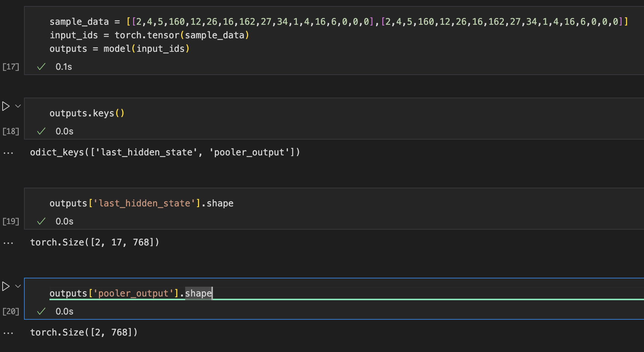Click the success checkmark for cell 17
This screenshot has height=352, width=644.
coord(41,66)
